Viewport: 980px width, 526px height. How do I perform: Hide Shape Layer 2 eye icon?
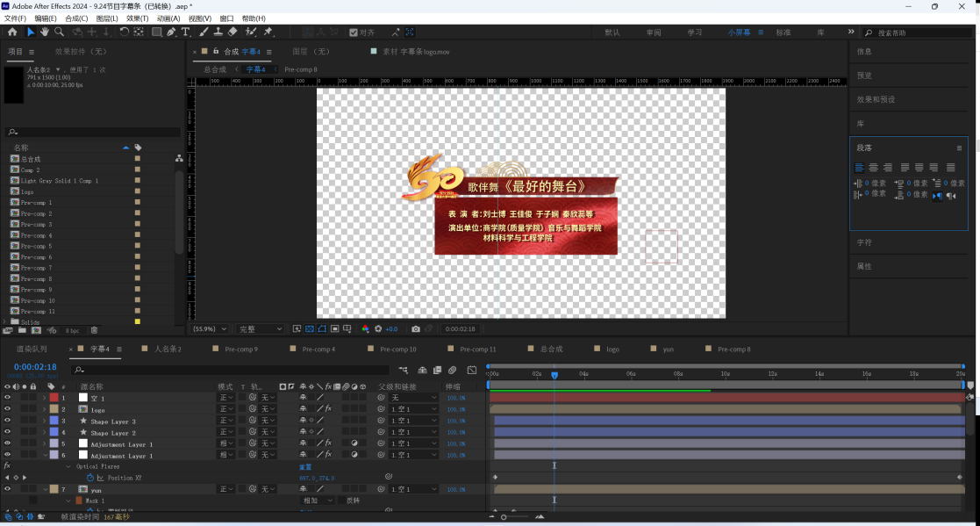point(8,432)
